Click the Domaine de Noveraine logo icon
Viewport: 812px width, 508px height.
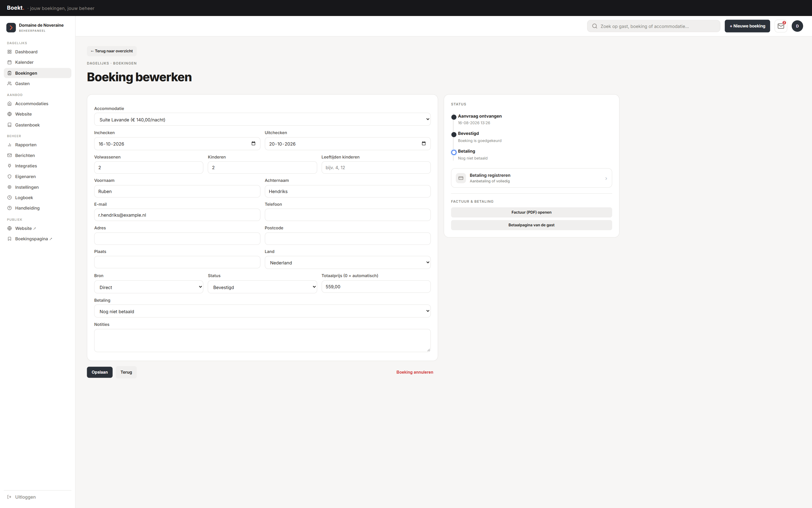(x=11, y=27)
